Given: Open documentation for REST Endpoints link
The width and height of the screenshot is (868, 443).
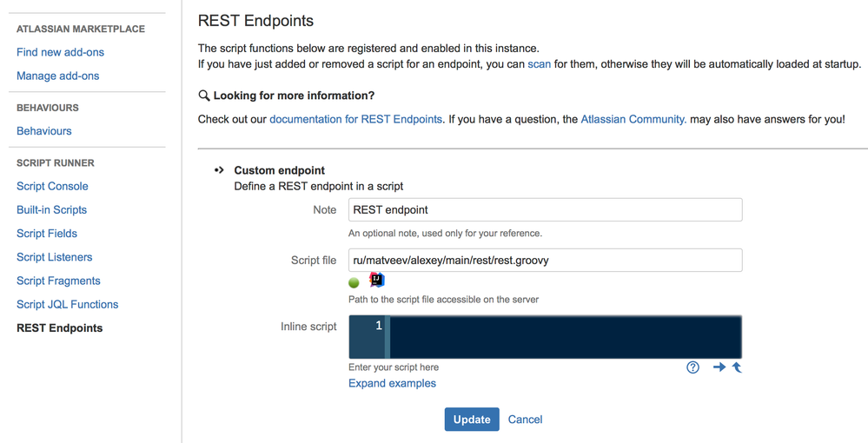Looking at the screenshot, I should click(355, 119).
